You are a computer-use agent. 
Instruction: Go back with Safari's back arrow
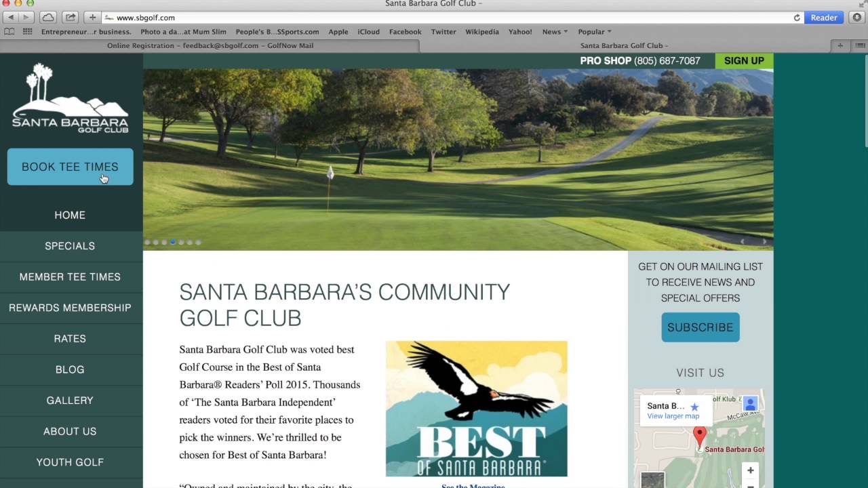(11, 18)
